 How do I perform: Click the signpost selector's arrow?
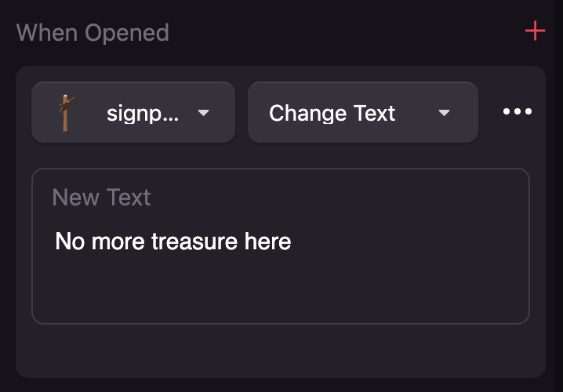tap(203, 113)
